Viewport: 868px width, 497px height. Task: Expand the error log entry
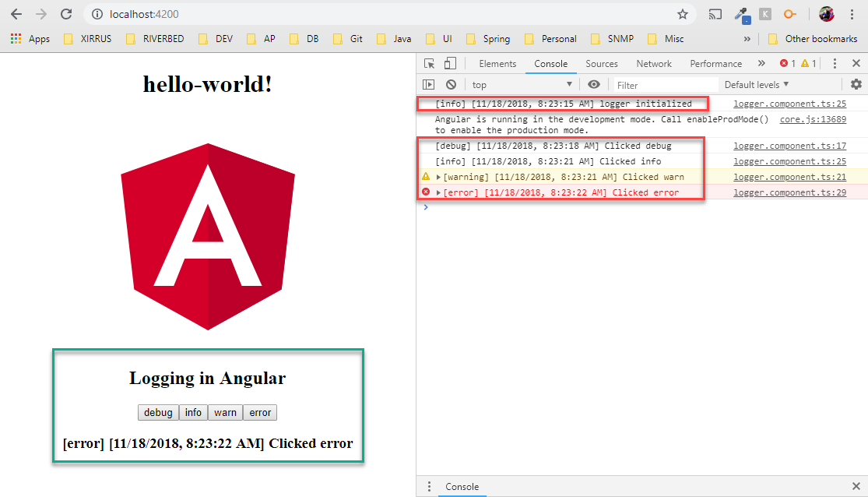tap(438, 193)
